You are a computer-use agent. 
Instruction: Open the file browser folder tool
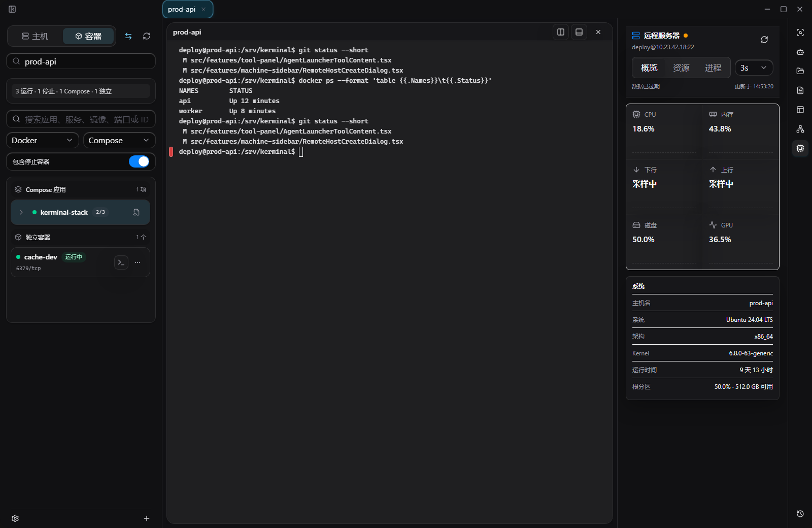800,71
